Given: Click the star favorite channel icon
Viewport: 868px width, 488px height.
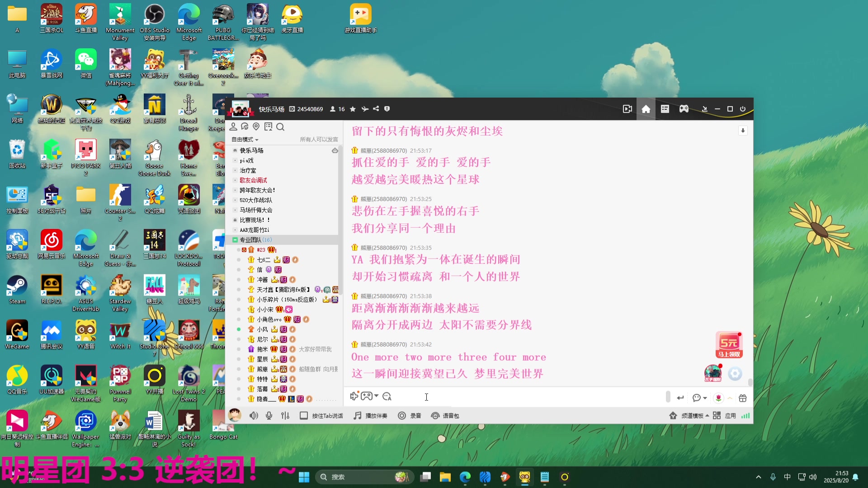Looking at the screenshot, I should click(x=353, y=109).
